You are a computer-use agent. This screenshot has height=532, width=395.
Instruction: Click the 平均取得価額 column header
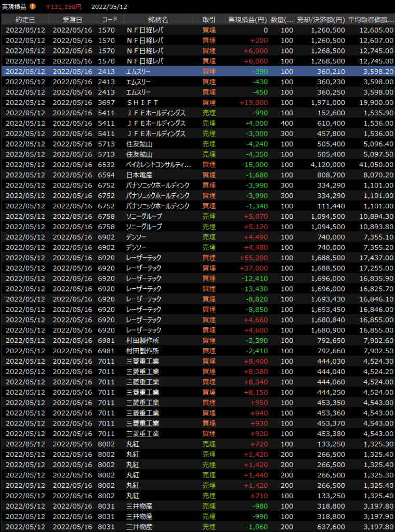point(371,20)
